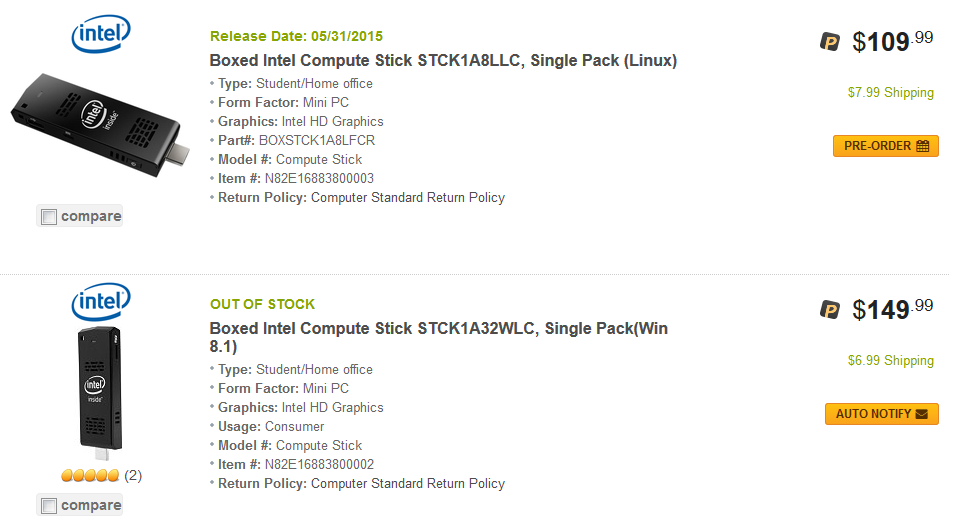The width and height of the screenshot is (955, 529).
Task: Click the five-egg rating icons
Action: [x=90, y=476]
